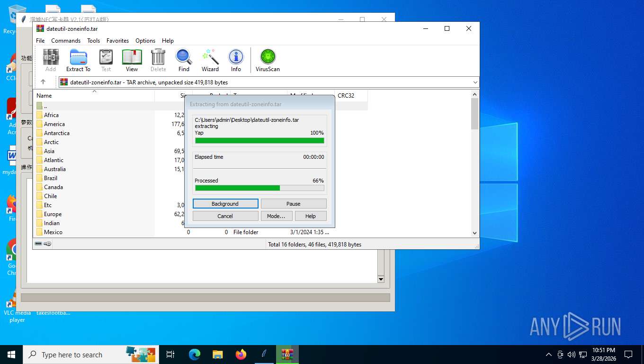Image resolution: width=644 pixels, height=364 pixels.
Task: Open Firefox from taskbar
Action: [x=241, y=355]
